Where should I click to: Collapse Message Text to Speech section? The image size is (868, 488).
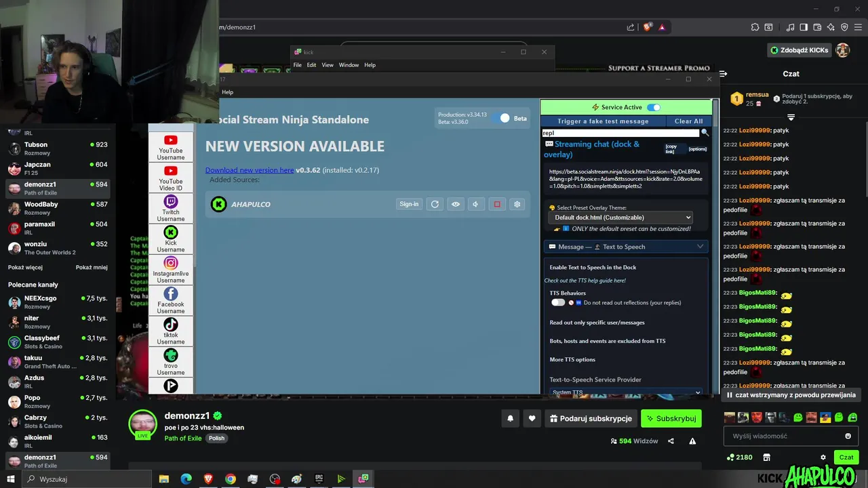[x=626, y=247]
